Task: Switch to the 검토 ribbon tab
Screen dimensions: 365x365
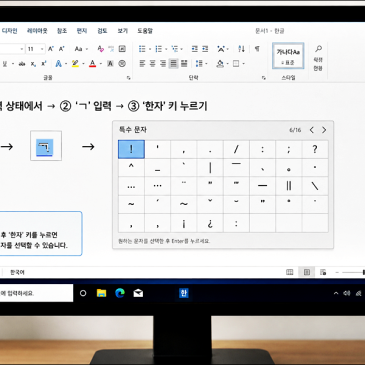Action: pos(102,31)
